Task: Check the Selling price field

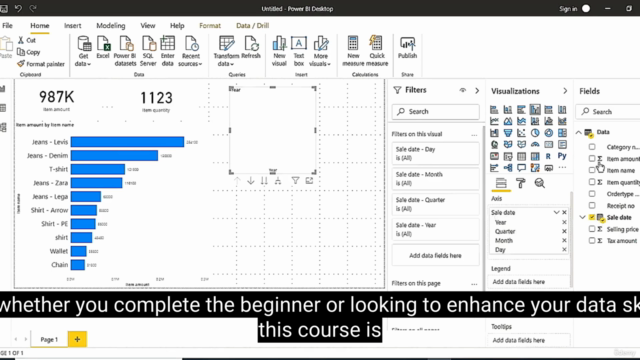Action: tap(592, 229)
